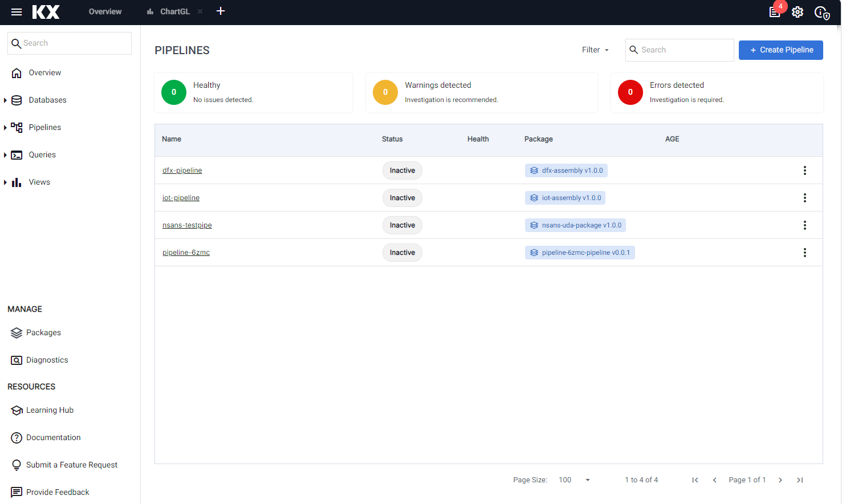The width and height of the screenshot is (842, 504).
Task: Click the feature request lightbulb icon
Action: tap(17, 465)
